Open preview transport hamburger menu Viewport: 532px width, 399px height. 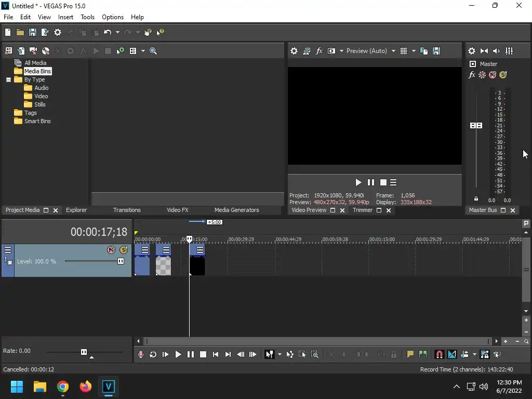pyautogui.click(x=393, y=182)
